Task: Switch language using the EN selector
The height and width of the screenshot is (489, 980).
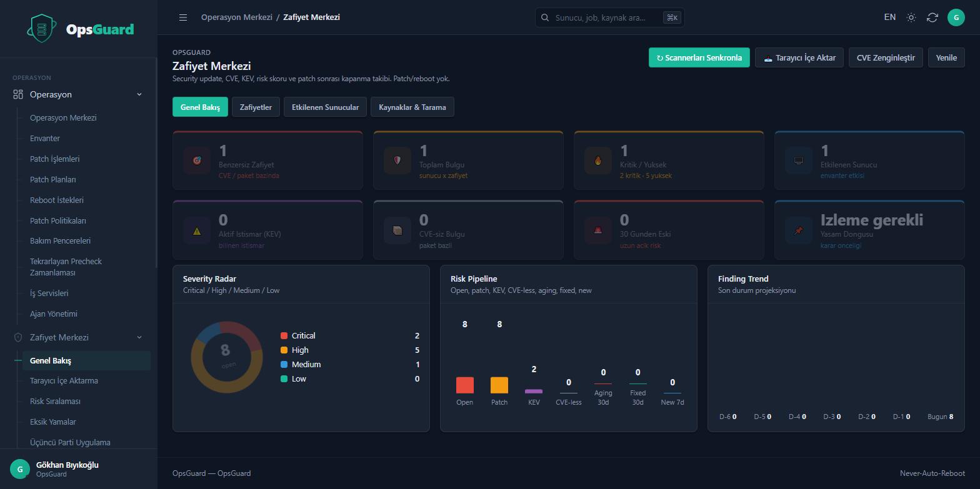Action: (x=890, y=17)
